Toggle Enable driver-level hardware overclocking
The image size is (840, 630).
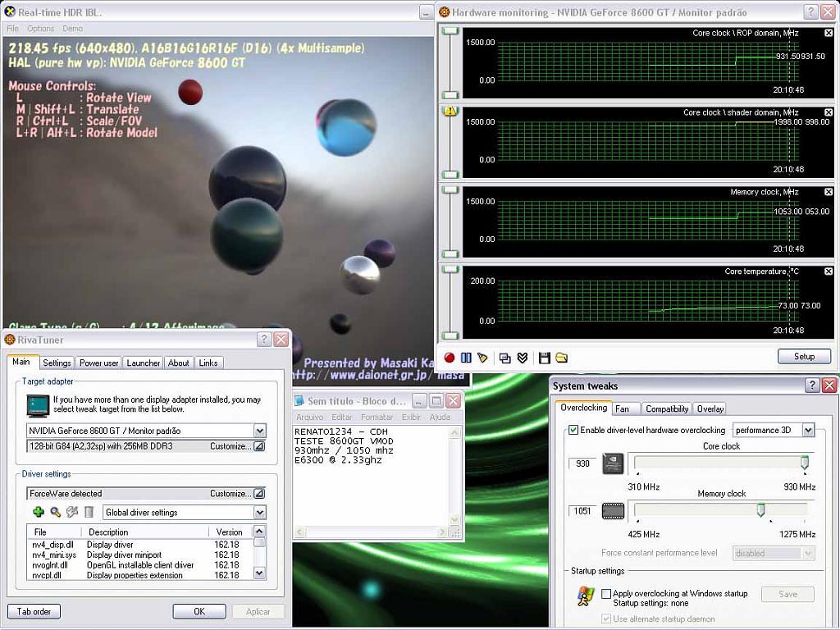(573, 430)
